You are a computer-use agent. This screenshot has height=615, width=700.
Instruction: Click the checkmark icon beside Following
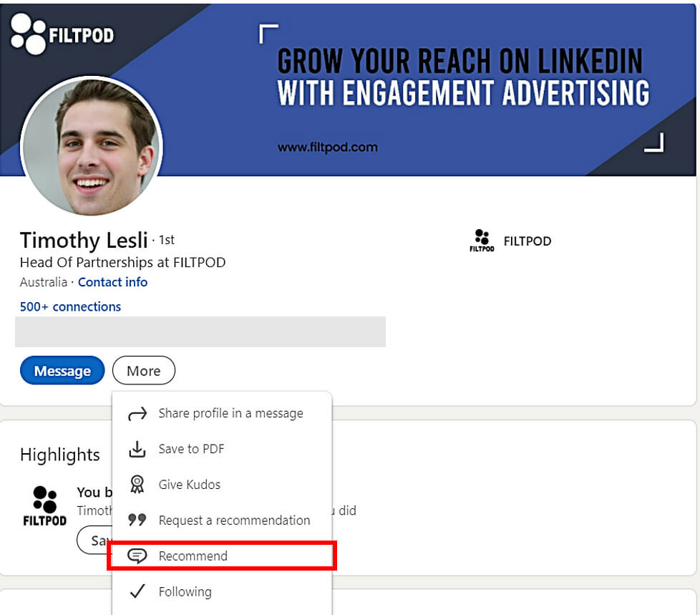(137, 591)
